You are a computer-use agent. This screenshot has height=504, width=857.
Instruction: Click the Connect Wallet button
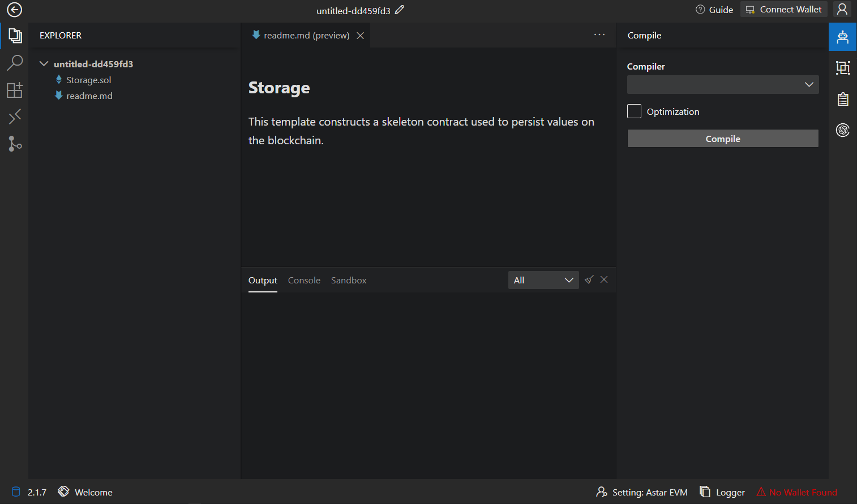(784, 10)
